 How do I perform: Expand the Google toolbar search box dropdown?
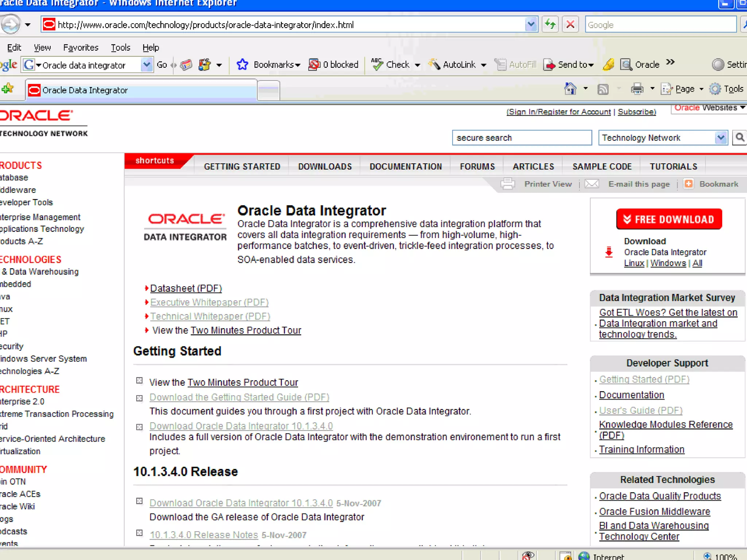(146, 65)
